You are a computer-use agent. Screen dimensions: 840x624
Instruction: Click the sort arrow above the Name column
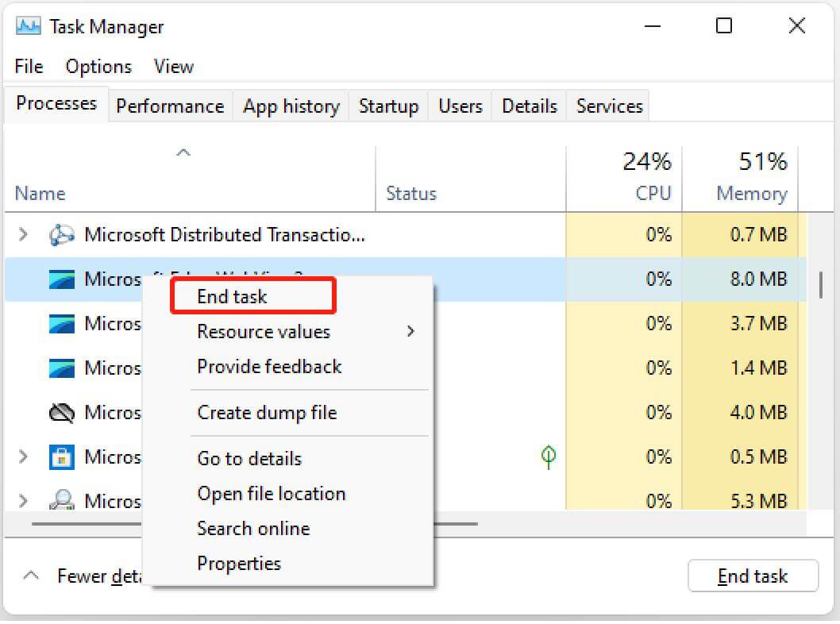click(x=183, y=152)
